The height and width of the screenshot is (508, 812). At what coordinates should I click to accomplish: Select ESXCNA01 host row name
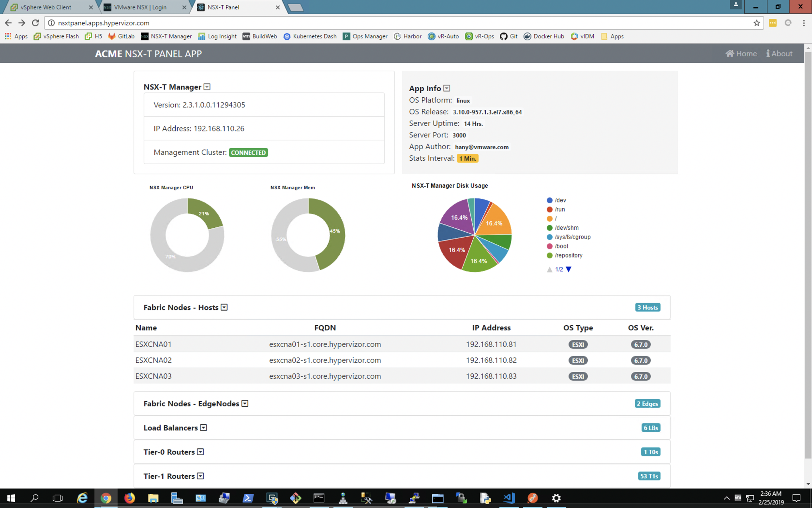153,344
